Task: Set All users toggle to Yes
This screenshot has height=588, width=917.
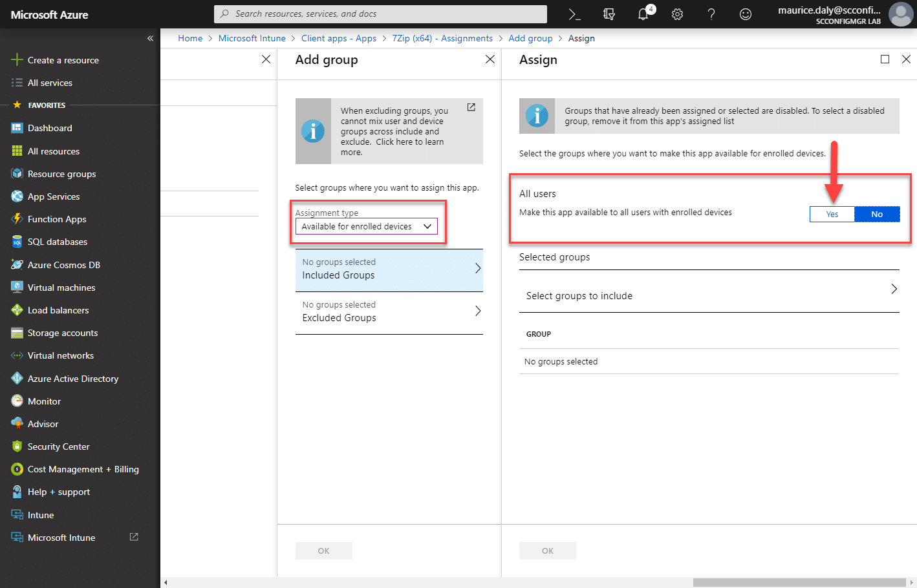Action: click(x=832, y=215)
